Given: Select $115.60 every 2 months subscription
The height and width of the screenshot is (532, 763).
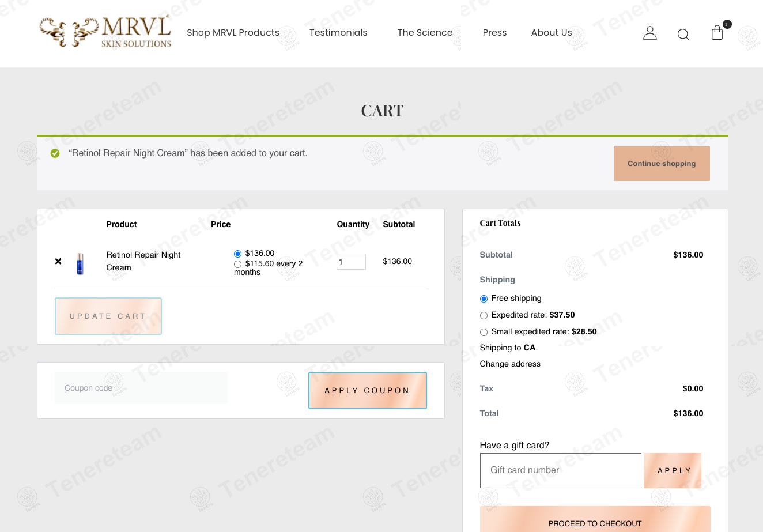Looking at the screenshot, I should tap(237, 264).
